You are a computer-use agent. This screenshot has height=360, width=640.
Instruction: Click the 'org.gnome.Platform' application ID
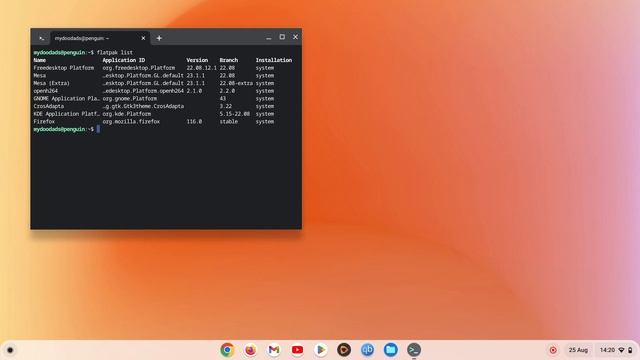pyautogui.click(x=130, y=99)
